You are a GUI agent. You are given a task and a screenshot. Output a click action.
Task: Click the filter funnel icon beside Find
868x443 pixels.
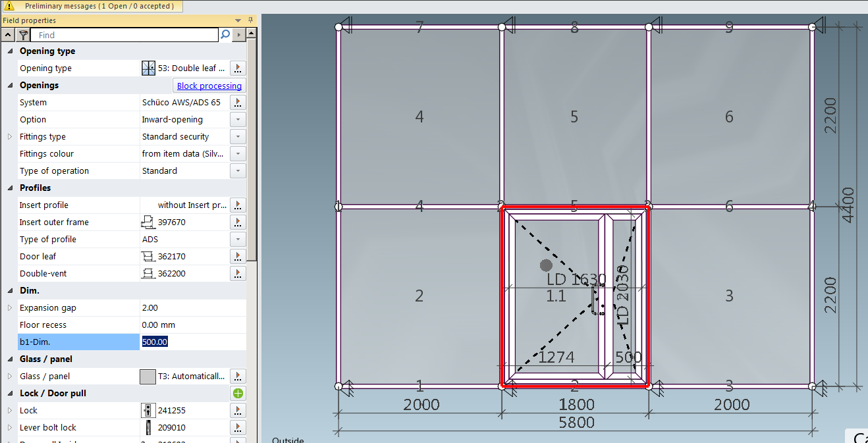pyautogui.click(x=23, y=35)
